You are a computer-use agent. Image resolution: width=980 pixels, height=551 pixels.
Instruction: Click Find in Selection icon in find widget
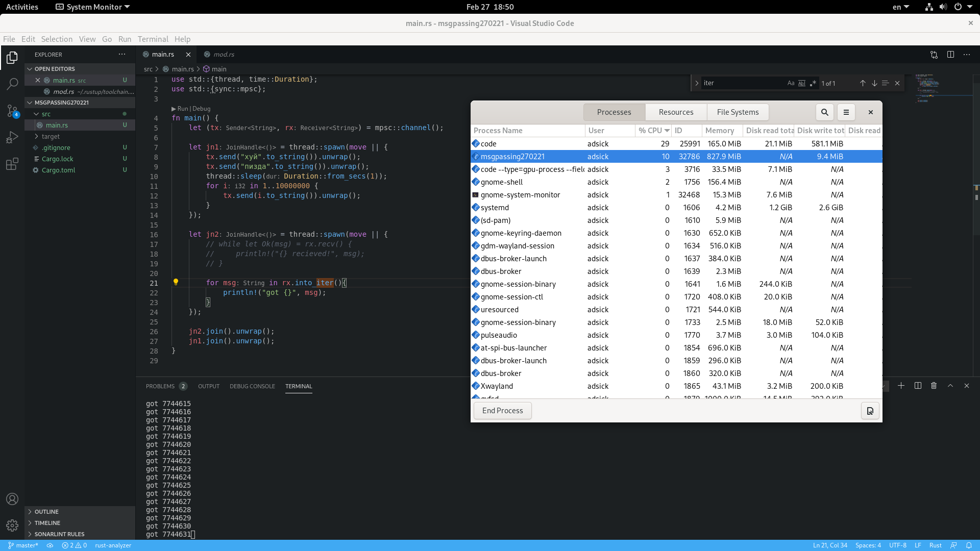[886, 83]
